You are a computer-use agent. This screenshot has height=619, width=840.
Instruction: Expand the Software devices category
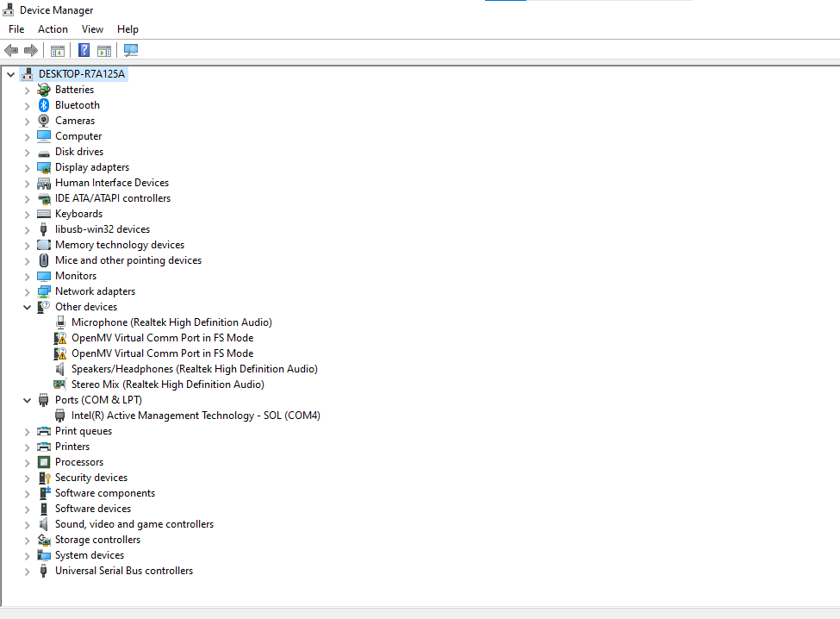pyautogui.click(x=28, y=510)
